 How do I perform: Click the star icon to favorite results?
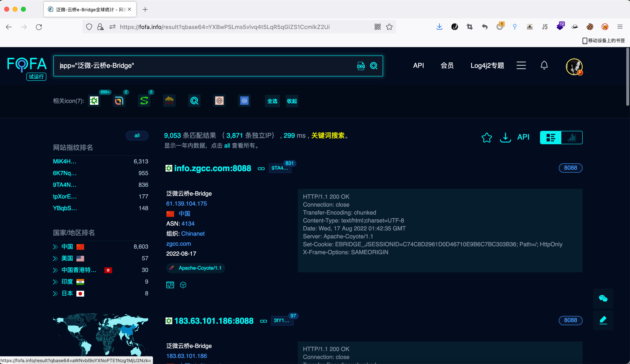(x=487, y=137)
